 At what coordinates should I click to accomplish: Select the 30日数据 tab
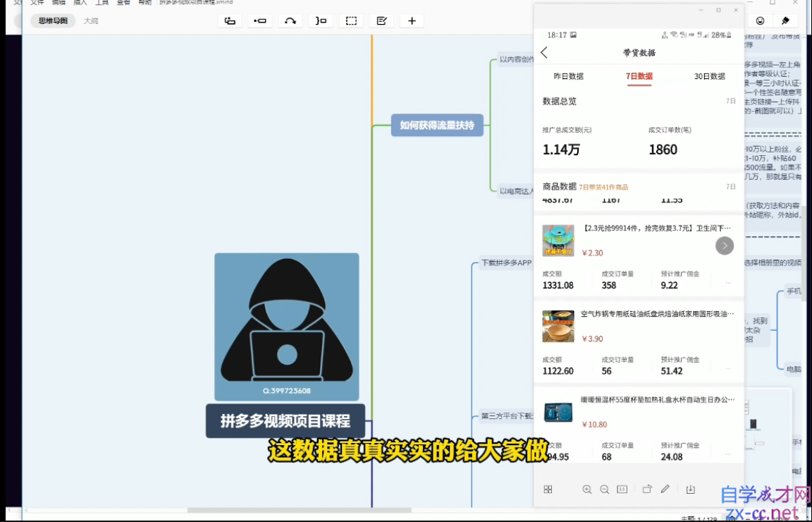coord(710,76)
